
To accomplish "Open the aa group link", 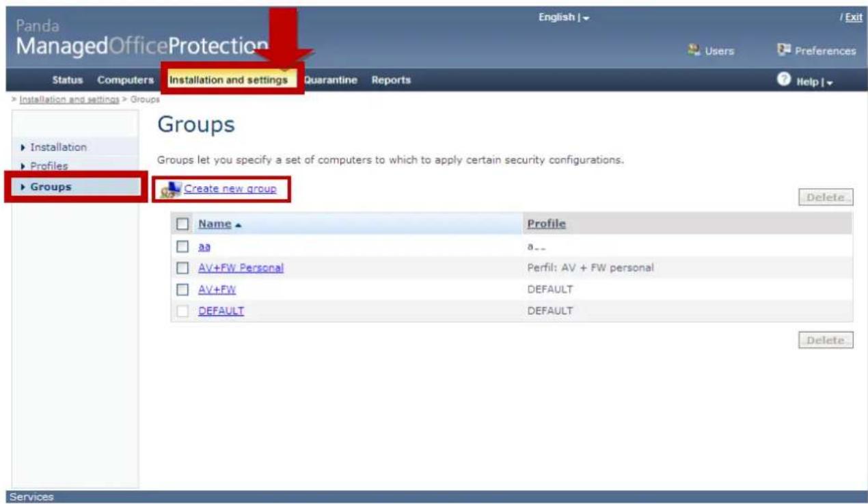I will point(204,246).
